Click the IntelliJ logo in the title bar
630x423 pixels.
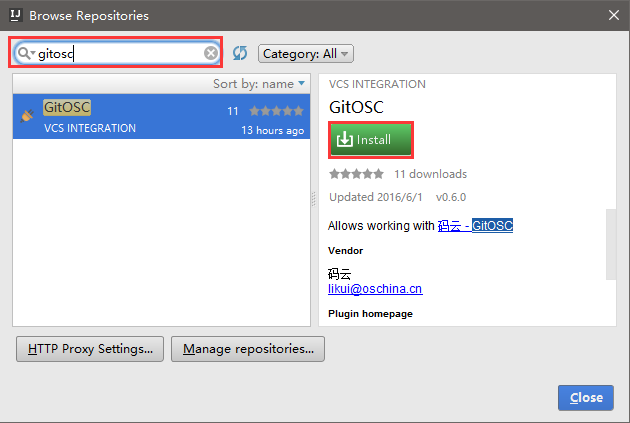pos(16,15)
